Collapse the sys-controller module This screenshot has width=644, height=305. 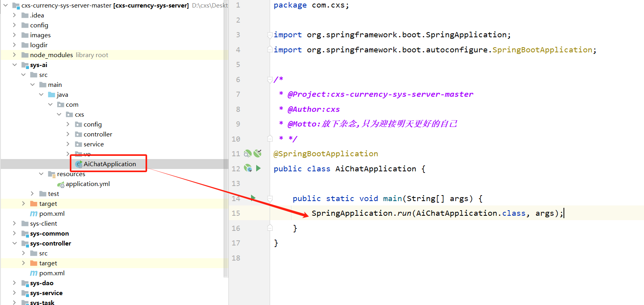pyautogui.click(x=14, y=243)
